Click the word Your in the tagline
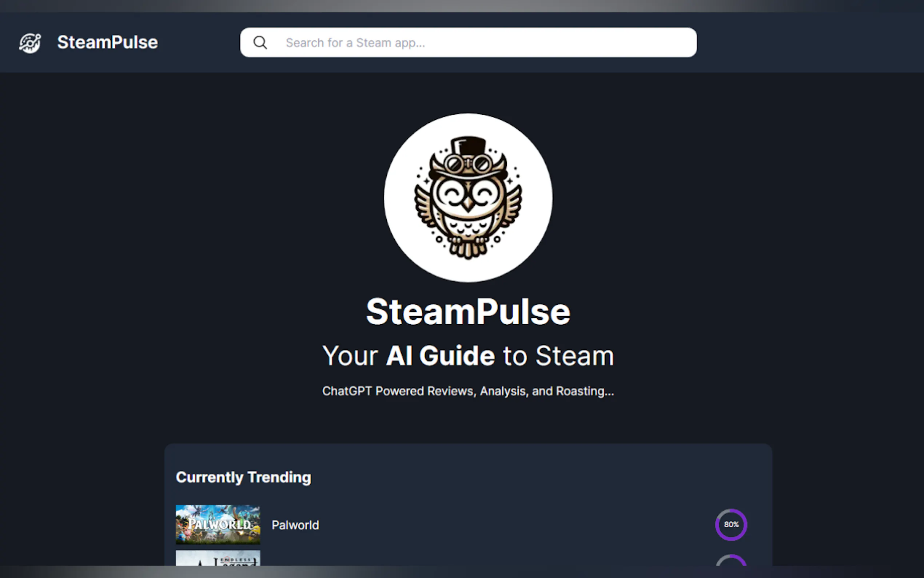Viewport: 924px width, 578px height. click(350, 356)
